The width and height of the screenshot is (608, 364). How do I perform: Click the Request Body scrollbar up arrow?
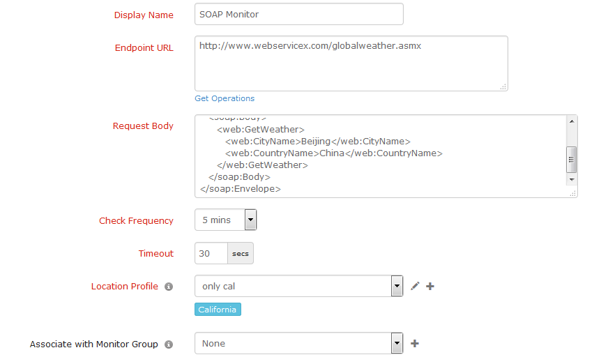[572, 121]
